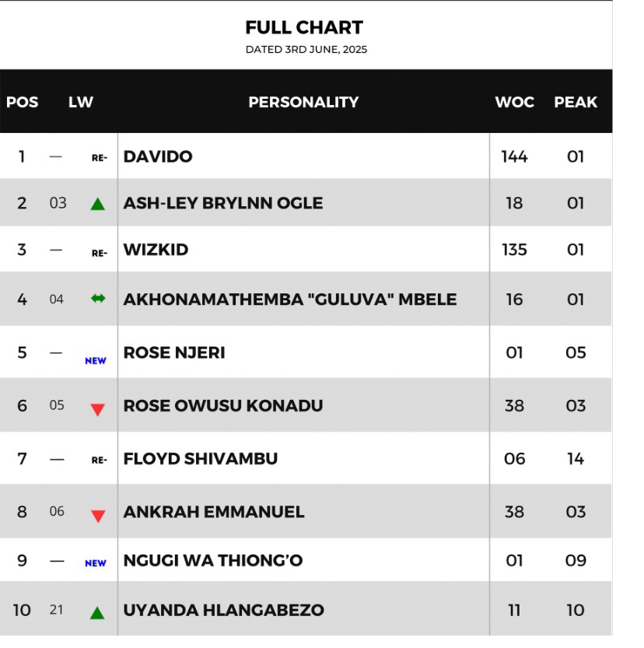Click the FULL CHART heading

pyautogui.click(x=304, y=28)
